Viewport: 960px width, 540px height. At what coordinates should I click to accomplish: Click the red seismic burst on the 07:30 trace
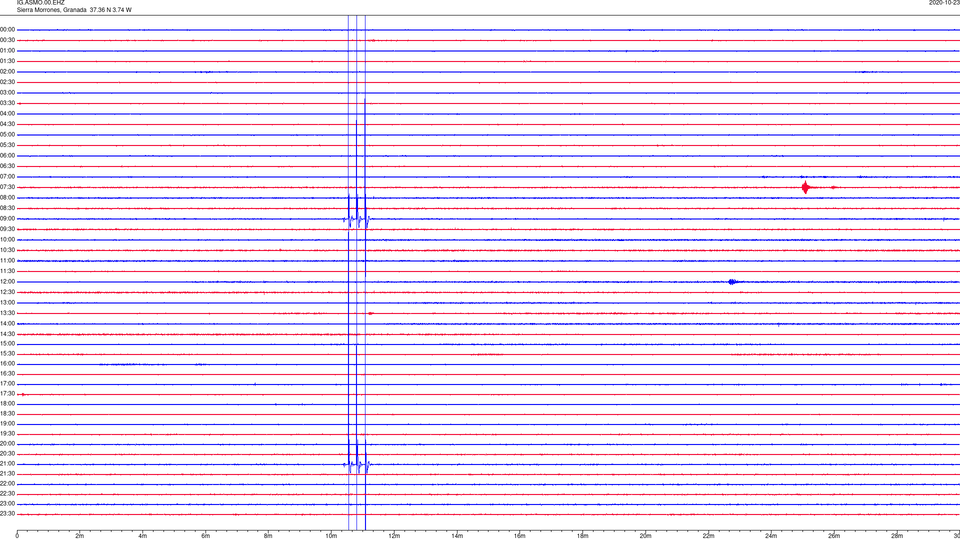805,187
